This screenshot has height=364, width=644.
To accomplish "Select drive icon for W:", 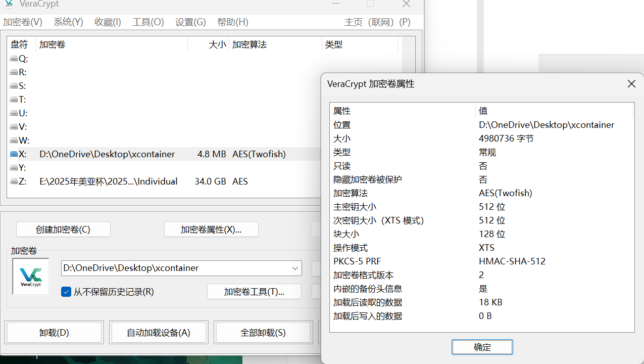I will (x=14, y=141).
